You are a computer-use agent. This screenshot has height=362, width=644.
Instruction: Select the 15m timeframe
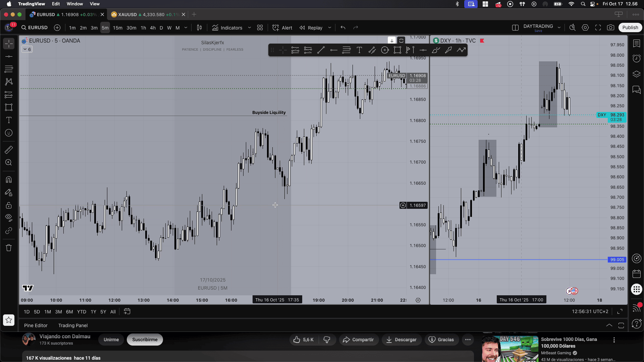117,28
